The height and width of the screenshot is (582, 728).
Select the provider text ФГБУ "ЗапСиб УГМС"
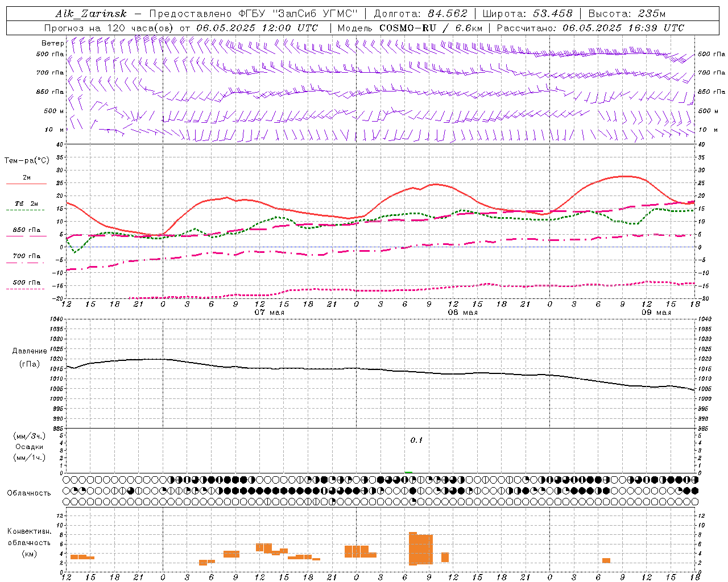point(299,14)
